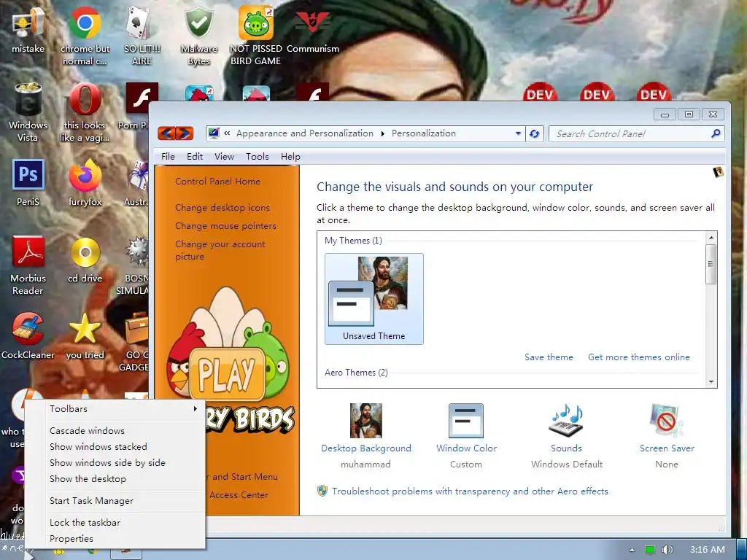Open the File menu
The height and width of the screenshot is (560, 747).
point(168,156)
